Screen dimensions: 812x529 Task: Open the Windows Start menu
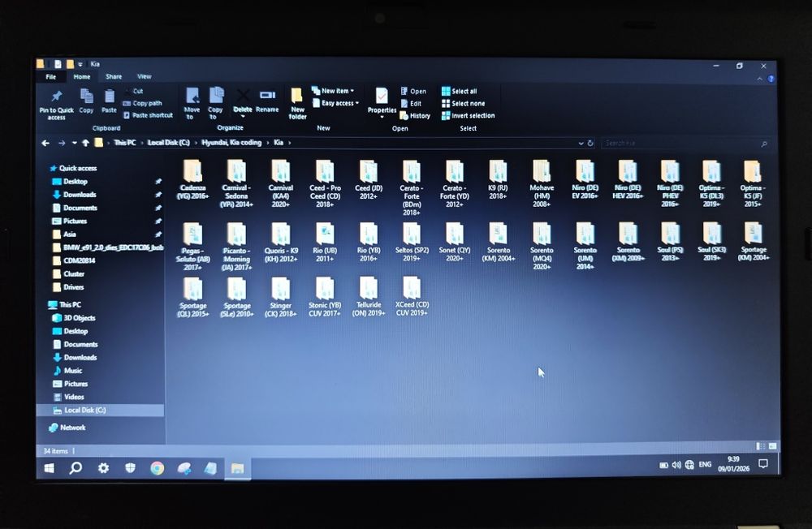point(50,468)
